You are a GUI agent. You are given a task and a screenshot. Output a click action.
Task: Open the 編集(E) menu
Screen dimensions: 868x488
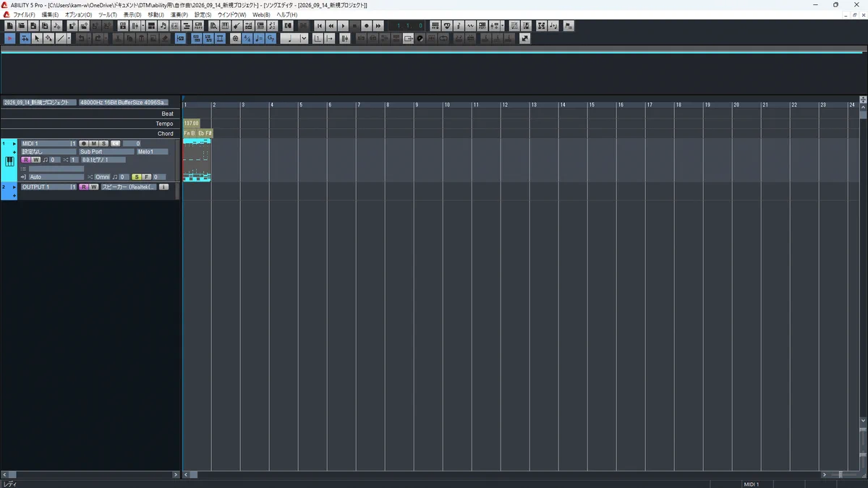point(50,14)
